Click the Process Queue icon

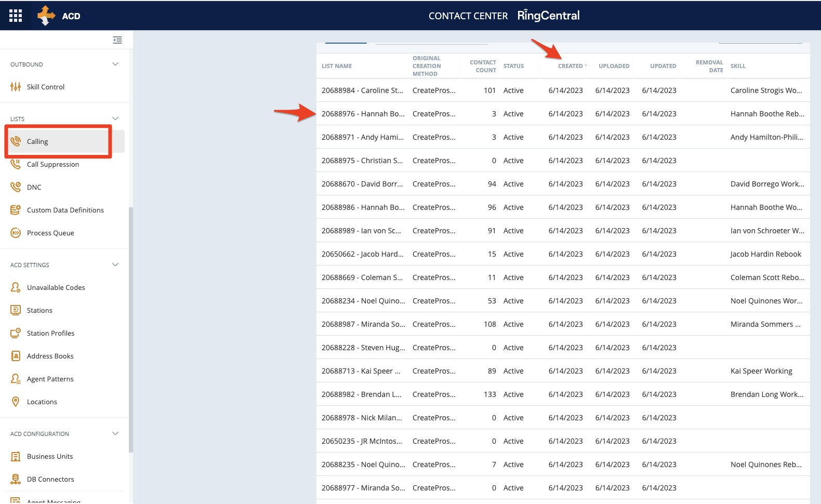point(16,233)
